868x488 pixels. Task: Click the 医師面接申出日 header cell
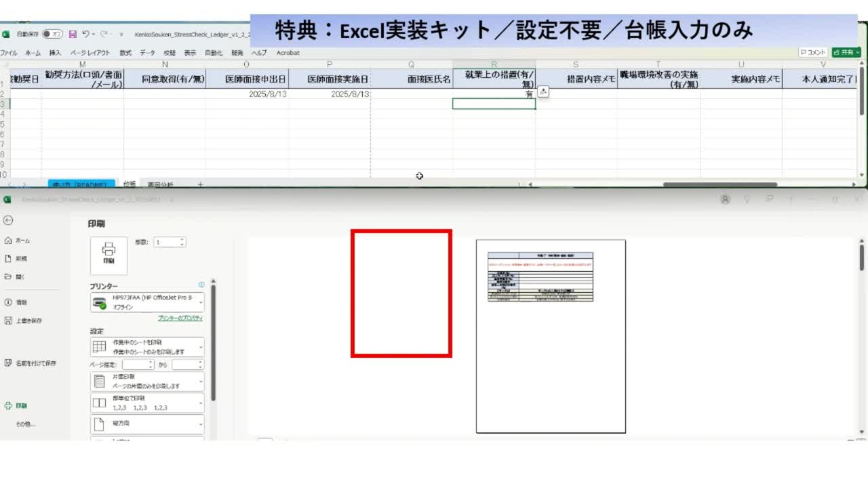click(x=247, y=79)
